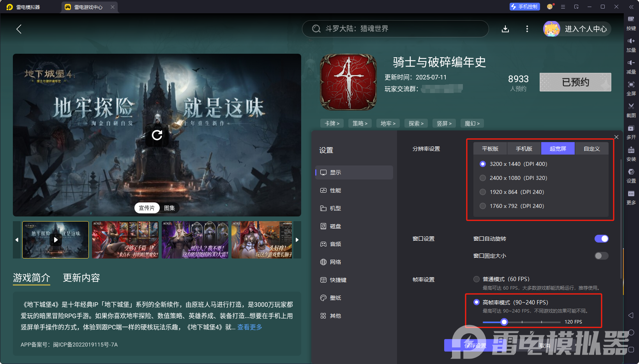Click the back arrow icon
This screenshot has width=639, height=364.
point(19,29)
